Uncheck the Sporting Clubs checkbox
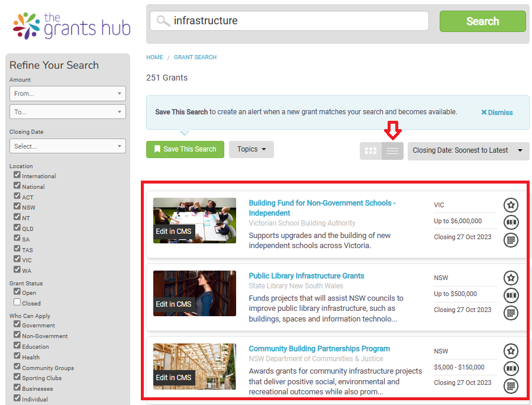The height and width of the screenshot is (405, 532). click(x=17, y=377)
